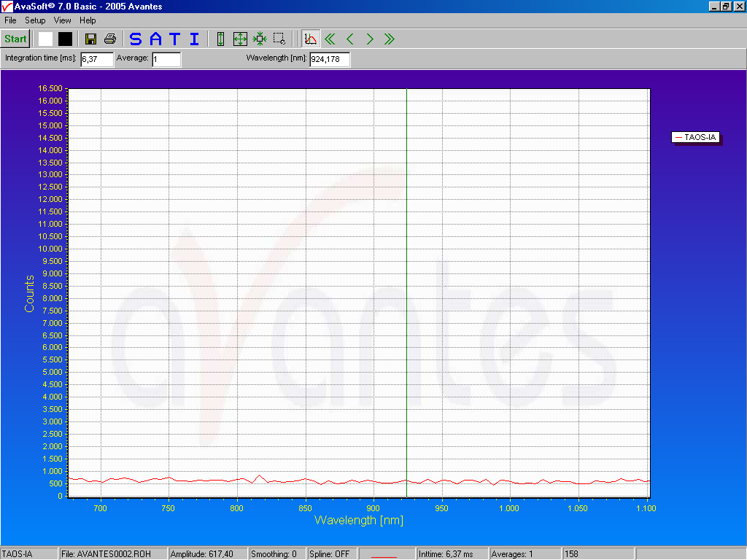Change graph scale with the four-arrow icon
The width and height of the screenshot is (747, 560).
[x=240, y=39]
